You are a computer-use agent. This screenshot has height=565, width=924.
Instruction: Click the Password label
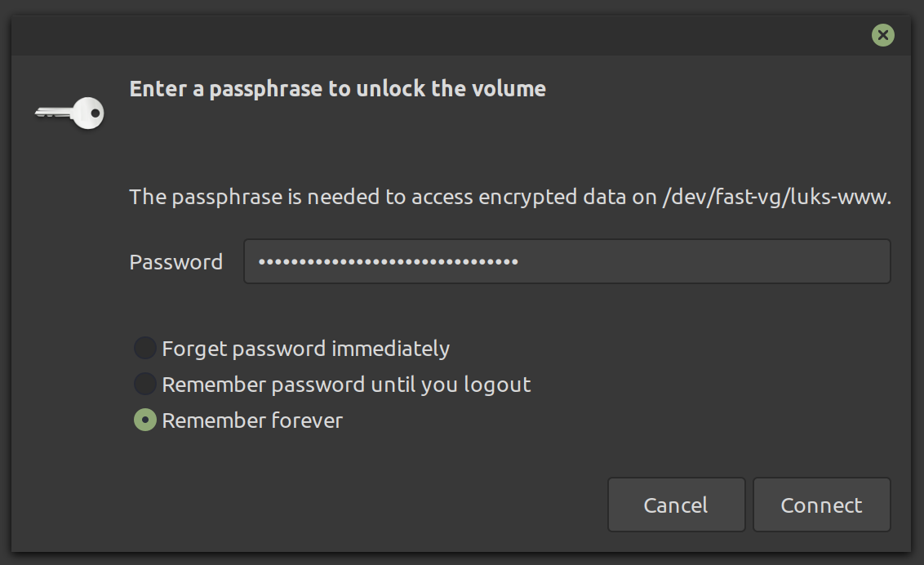[x=175, y=261]
